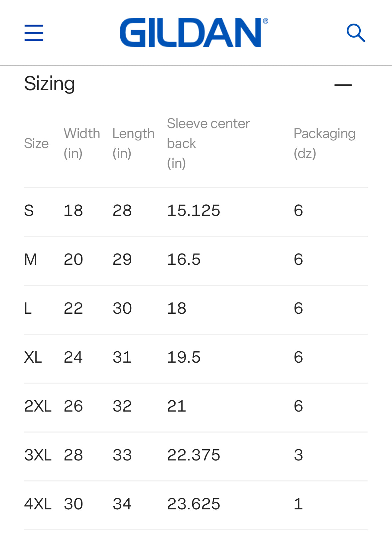Screen dimensions: 392x533
Task: Click the 23.625 sleeve value
Action: click(x=194, y=504)
